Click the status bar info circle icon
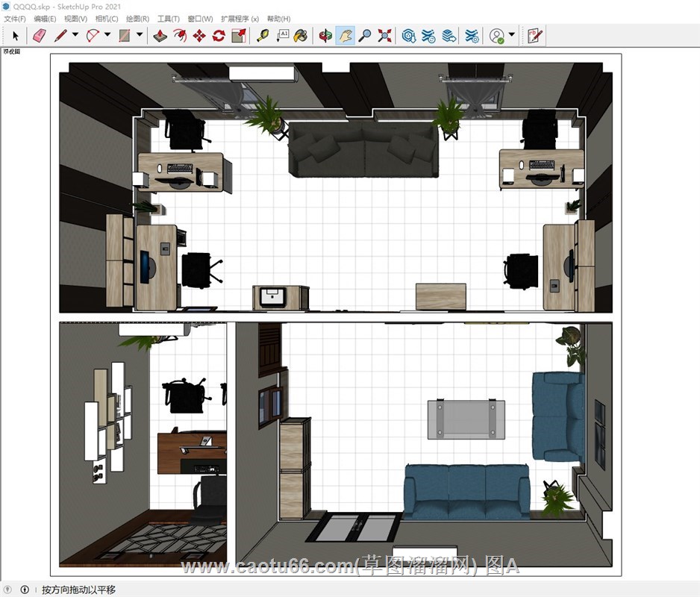The image size is (700, 597). click(x=25, y=590)
